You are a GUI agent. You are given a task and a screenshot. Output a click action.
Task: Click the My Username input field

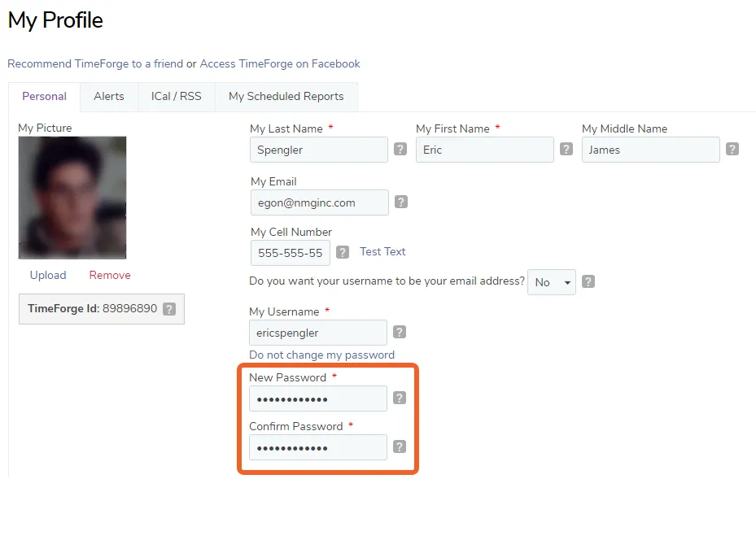click(318, 333)
